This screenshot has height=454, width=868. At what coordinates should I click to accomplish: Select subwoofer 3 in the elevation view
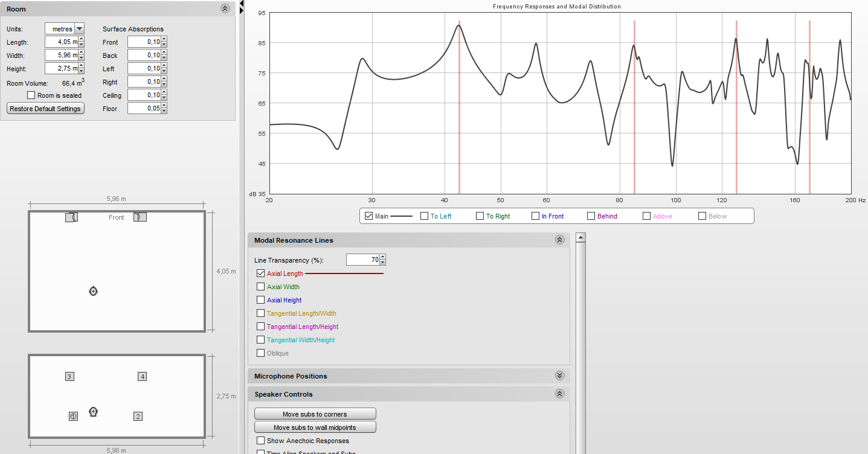point(69,377)
